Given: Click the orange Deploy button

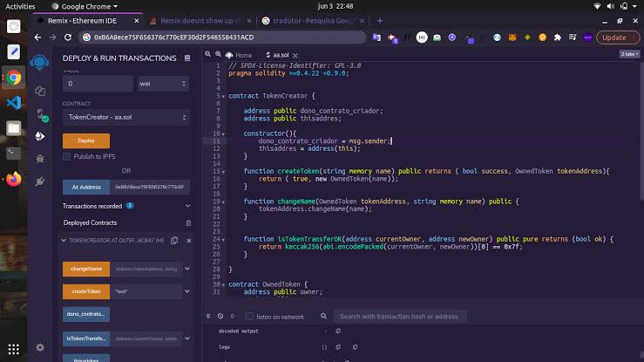Looking at the screenshot, I should 86,140.
